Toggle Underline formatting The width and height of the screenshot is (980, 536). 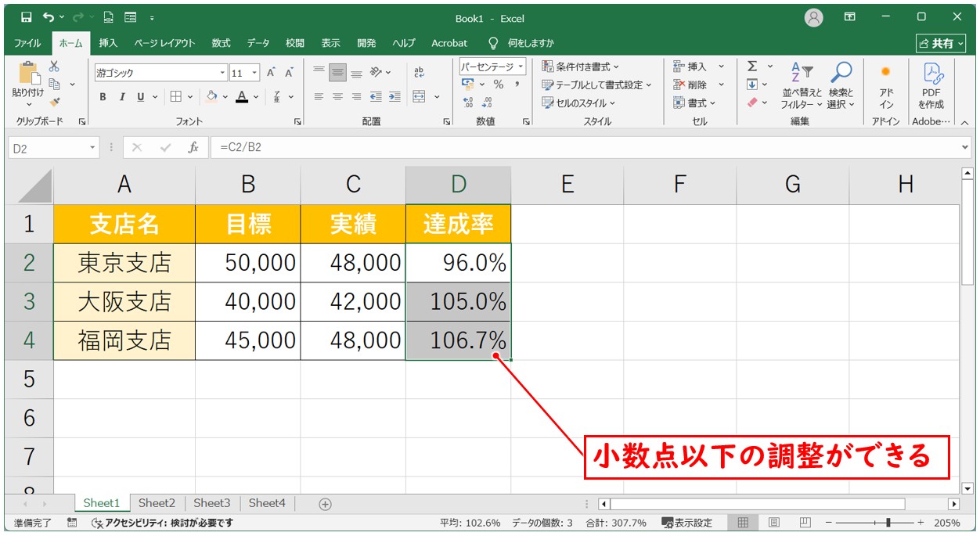(141, 97)
